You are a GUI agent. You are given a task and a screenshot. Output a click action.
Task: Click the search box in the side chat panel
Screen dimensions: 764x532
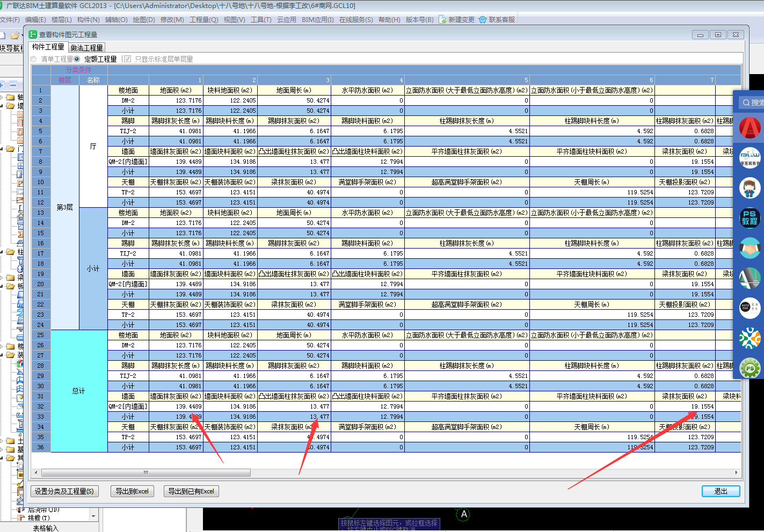tap(751, 102)
